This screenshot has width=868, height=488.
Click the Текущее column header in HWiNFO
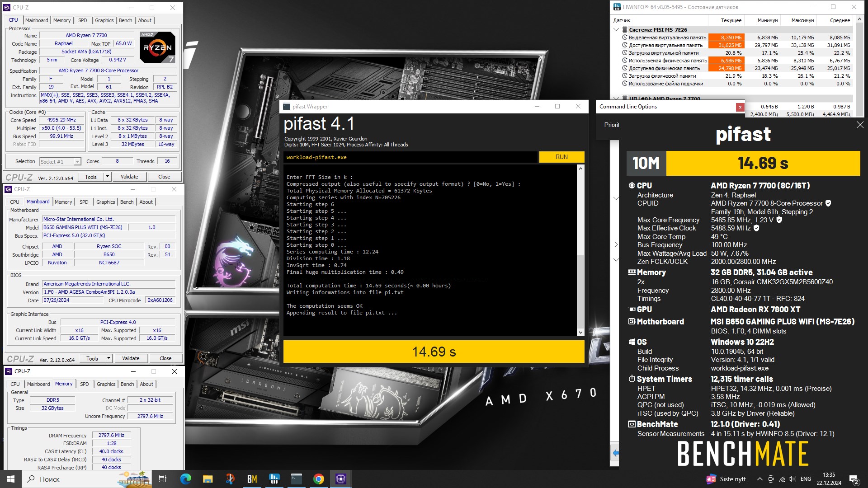pyautogui.click(x=726, y=20)
